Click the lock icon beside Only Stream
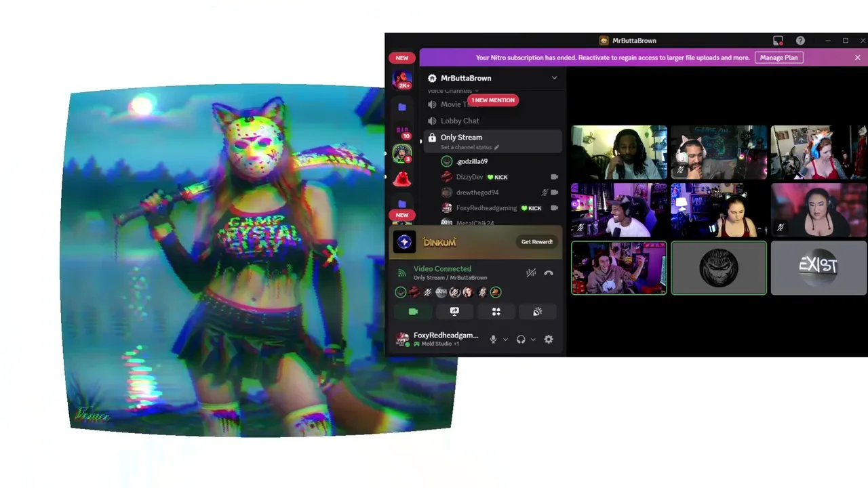Image resolution: width=868 pixels, height=488 pixels. (432, 138)
